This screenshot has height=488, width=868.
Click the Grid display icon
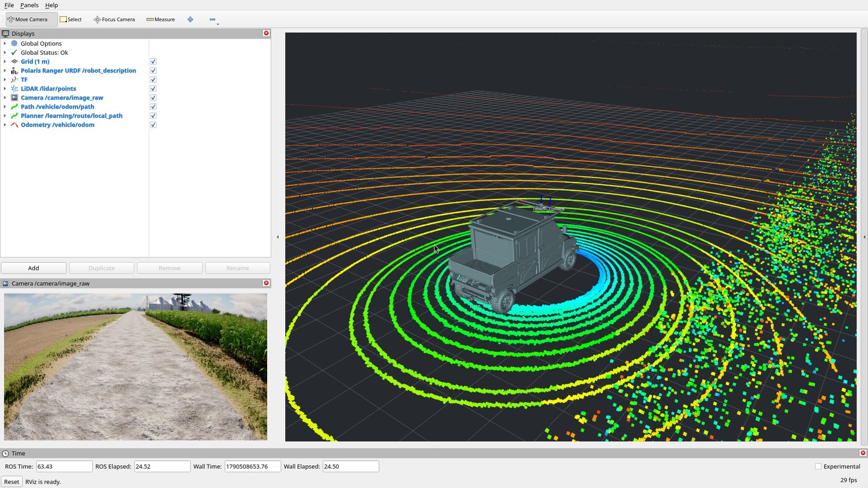coord(14,61)
